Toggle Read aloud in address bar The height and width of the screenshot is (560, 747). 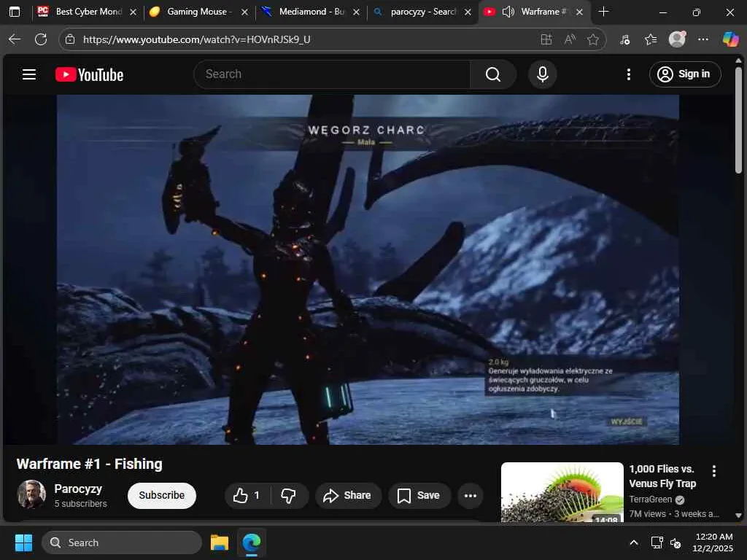point(570,39)
